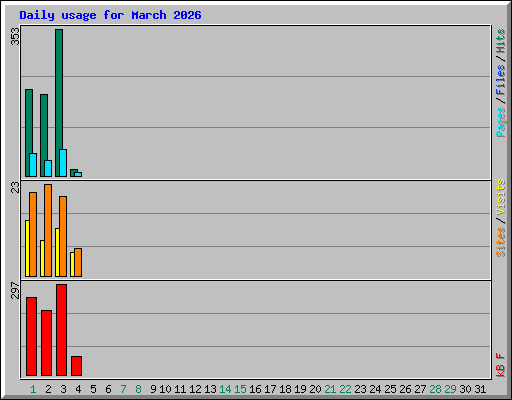The image size is (512, 400).
Task: Click the Sites legend label
Action: (501, 242)
